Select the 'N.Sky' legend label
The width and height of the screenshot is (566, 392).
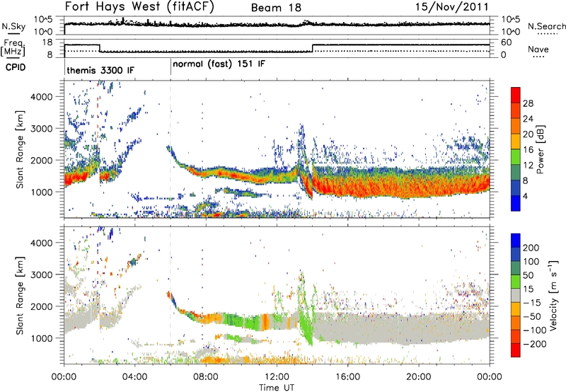click(x=13, y=26)
